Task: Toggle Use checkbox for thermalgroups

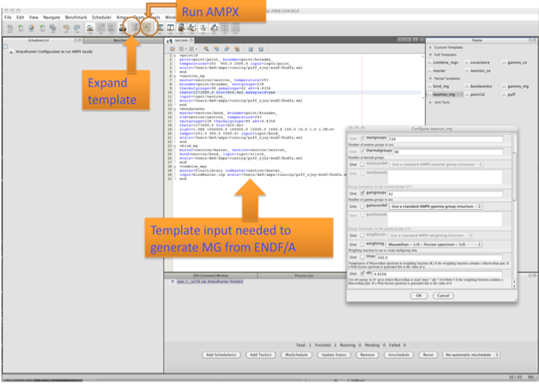Action: tap(362, 150)
